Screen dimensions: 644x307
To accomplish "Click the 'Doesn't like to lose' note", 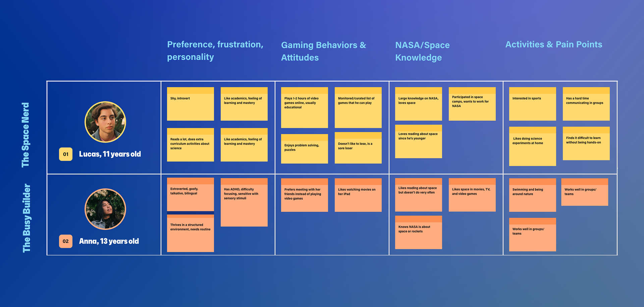I will [358, 148].
